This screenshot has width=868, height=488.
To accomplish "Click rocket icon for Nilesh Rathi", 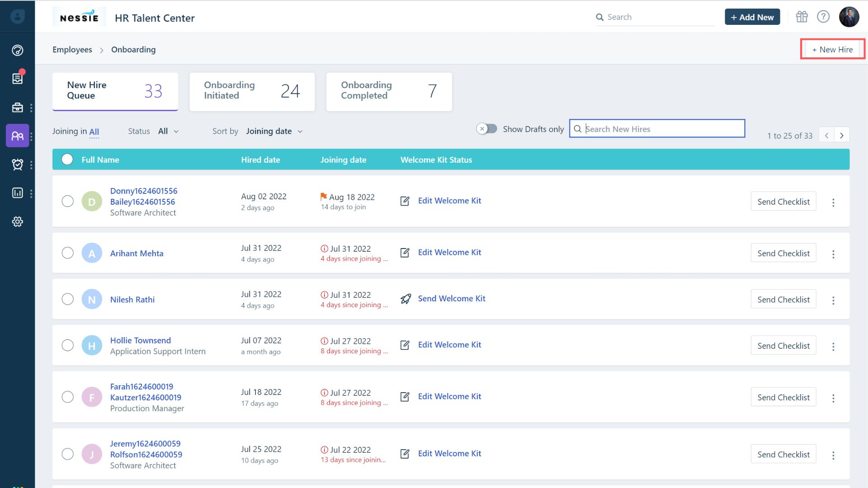I will pyautogui.click(x=406, y=299).
